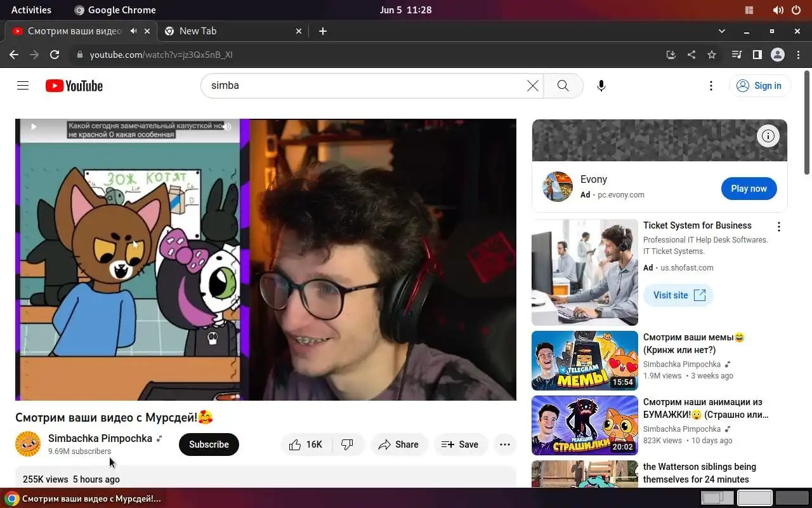Open more actions ellipsis under video
Screen dimensions: 812x508
[505, 444]
